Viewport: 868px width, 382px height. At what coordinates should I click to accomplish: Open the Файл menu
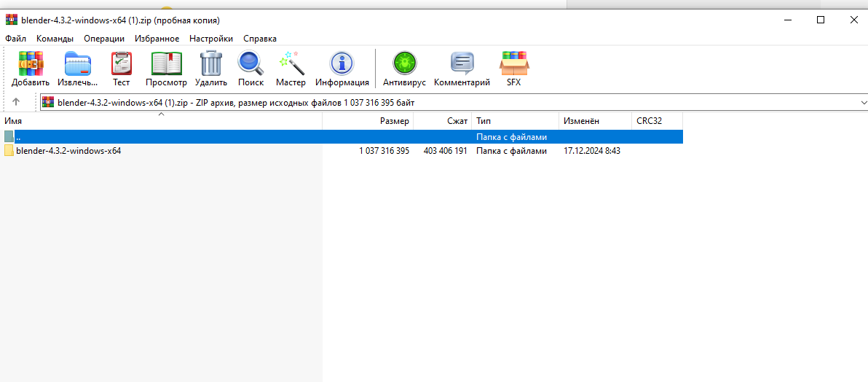[15, 39]
